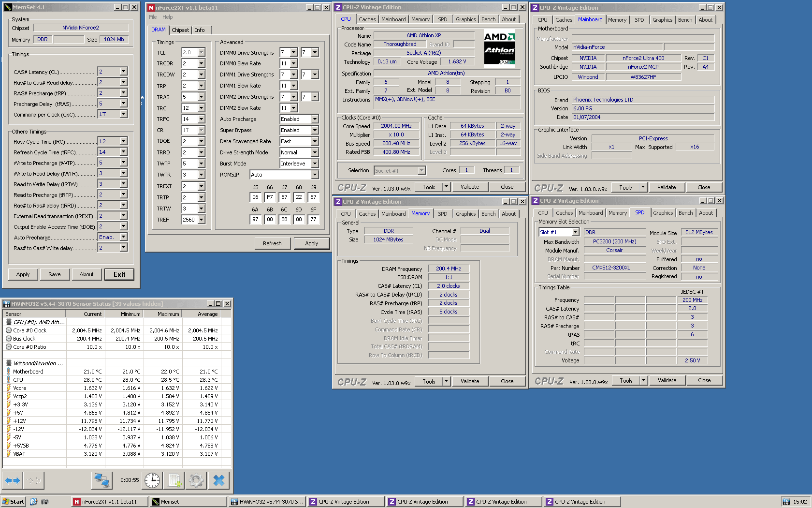Open Super Bypass Enabled dropdown
812x508 pixels.
(315, 130)
